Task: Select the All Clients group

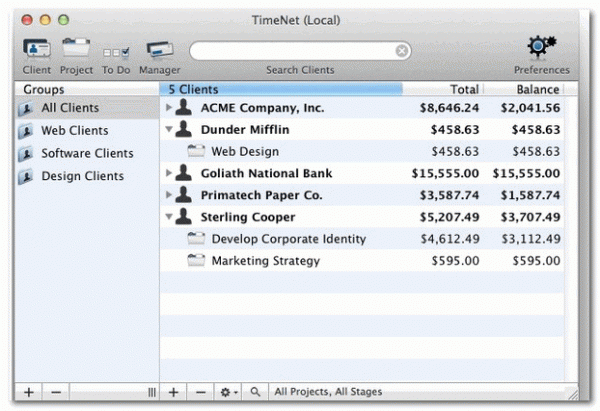Action: pos(87,108)
